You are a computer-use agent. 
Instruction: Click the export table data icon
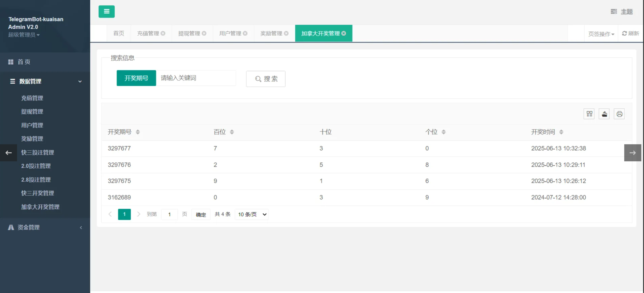pos(604,114)
